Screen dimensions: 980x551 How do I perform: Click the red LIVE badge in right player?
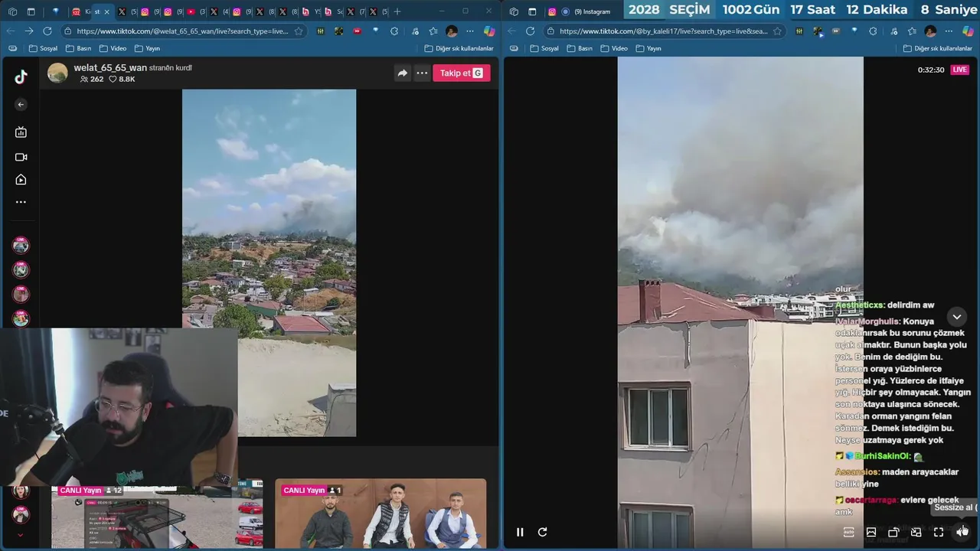(x=959, y=70)
